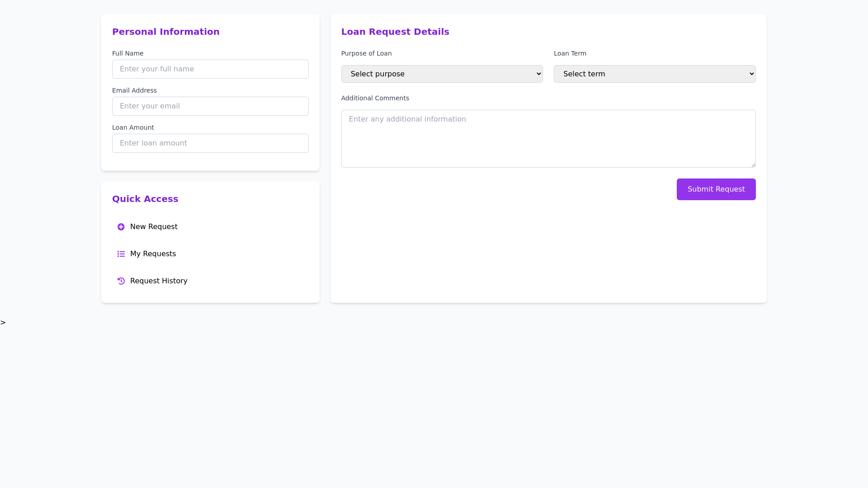Click the Additional Comments text area
Image resolution: width=868 pixels, height=488 pixels.
pos(548,139)
